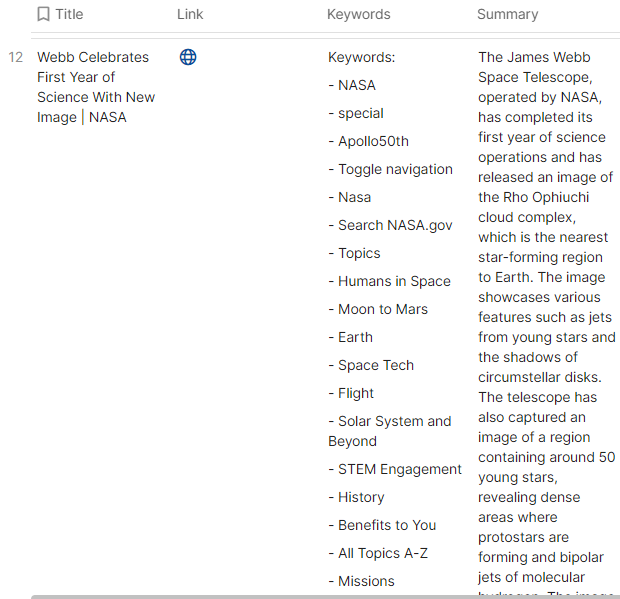The width and height of the screenshot is (620, 599).
Task: Click the '- All Topics A-Z' keyword
Action: pyautogui.click(x=378, y=553)
